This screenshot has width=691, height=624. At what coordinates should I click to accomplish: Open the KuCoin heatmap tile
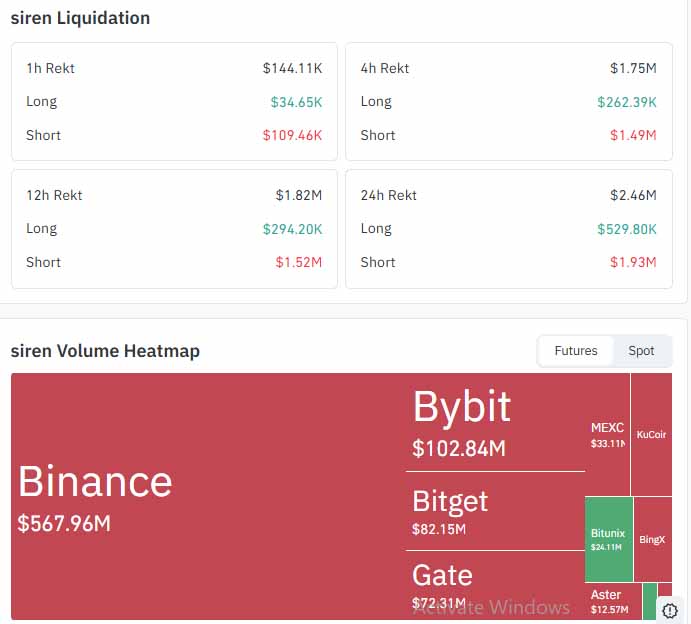(651, 435)
